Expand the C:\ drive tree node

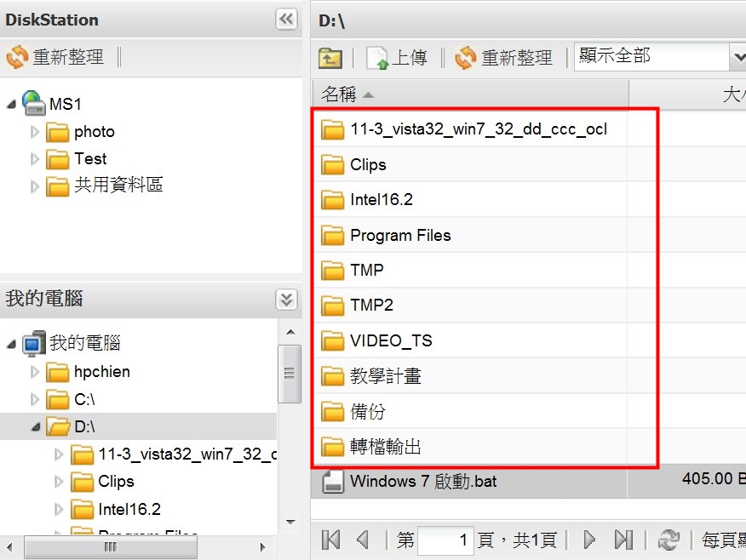click(35, 399)
